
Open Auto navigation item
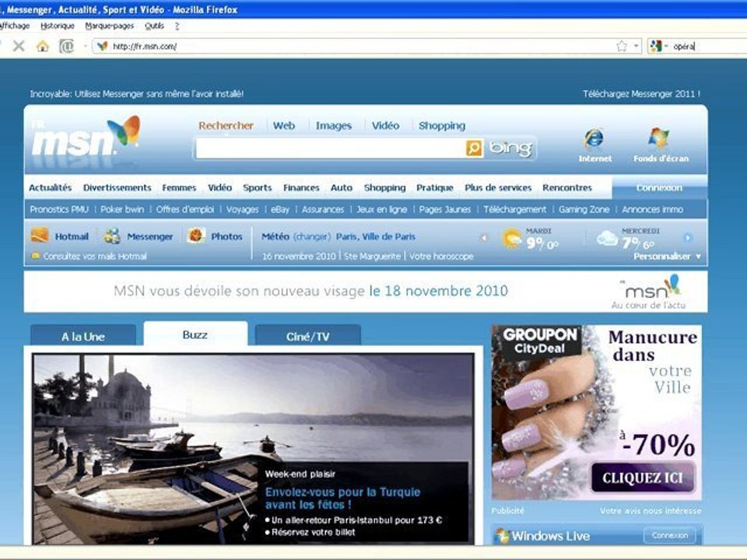(341, 187)
